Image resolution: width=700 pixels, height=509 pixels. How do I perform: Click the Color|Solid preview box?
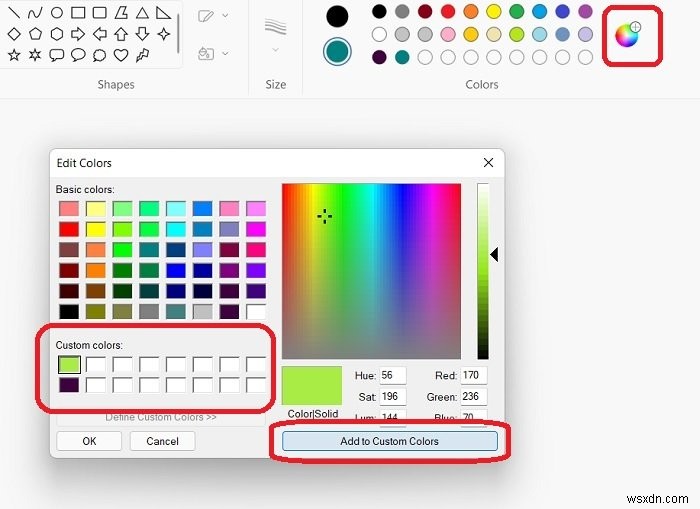[x=312, y=385]
